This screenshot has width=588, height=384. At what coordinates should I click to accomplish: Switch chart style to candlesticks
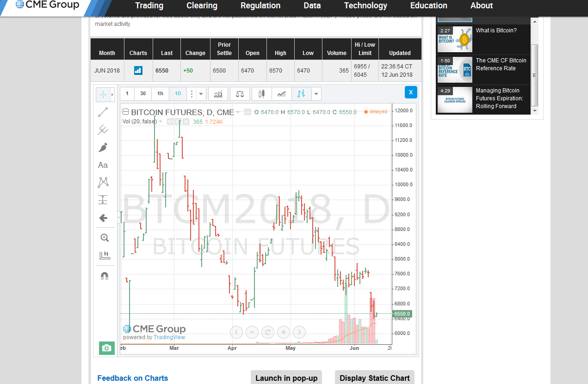pyautogui.click(x=261, y=94)
